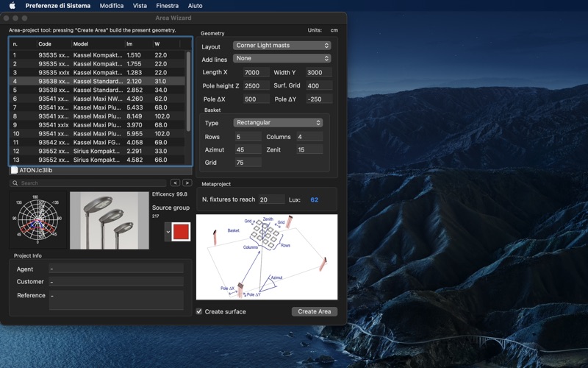Sort list by Model column header
The height and width of the screenshot is (368, 588).
click(98, 44)
